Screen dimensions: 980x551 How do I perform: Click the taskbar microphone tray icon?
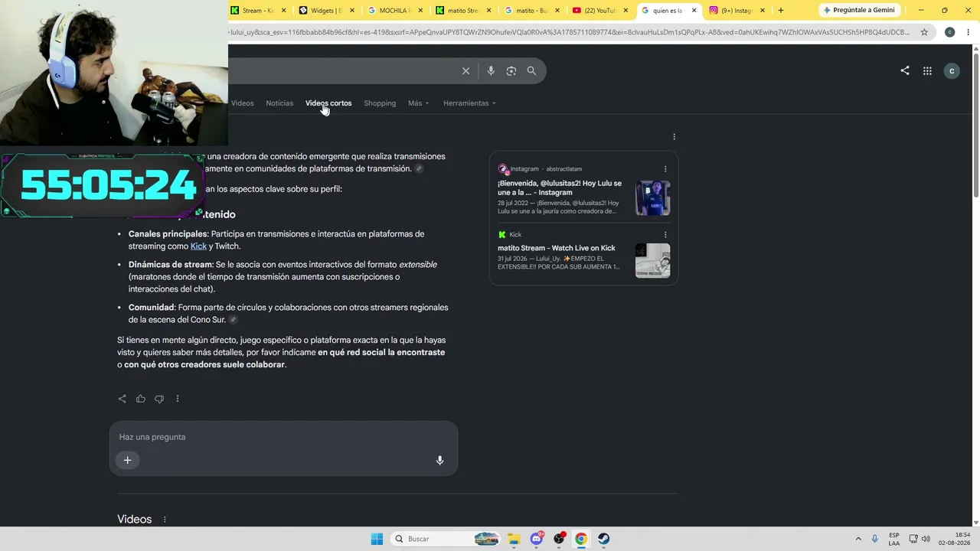point(874,539)
